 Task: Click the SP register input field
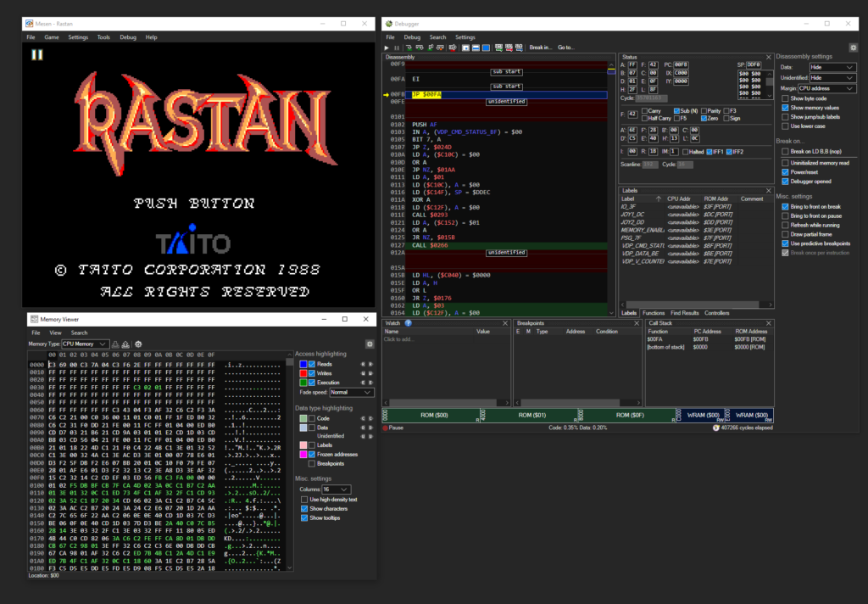pyautogui.click(x=754, y=64)
